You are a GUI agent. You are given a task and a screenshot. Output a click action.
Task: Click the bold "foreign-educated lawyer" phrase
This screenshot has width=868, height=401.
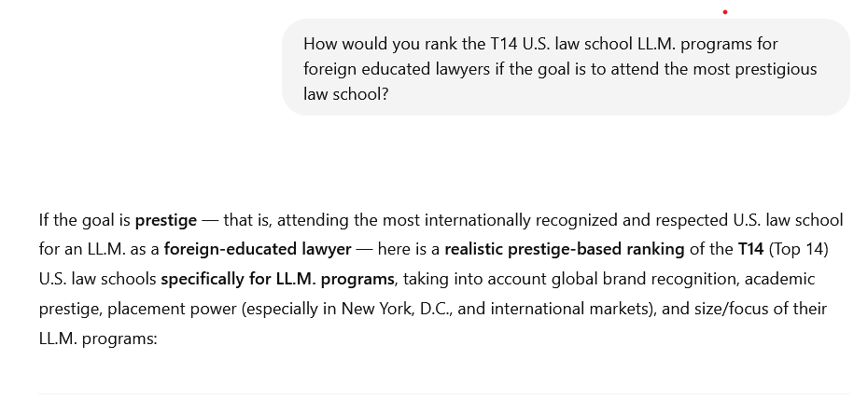click(x=258, y=249)
